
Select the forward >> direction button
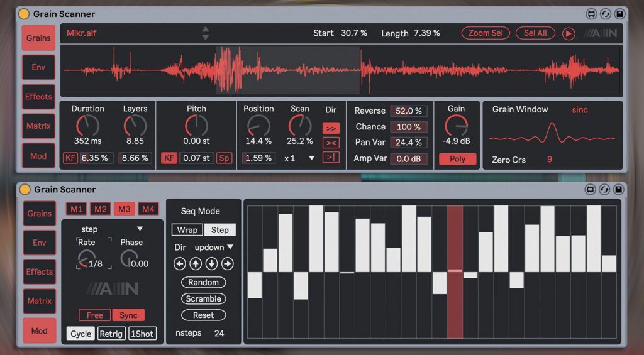[x=331, y=128]
